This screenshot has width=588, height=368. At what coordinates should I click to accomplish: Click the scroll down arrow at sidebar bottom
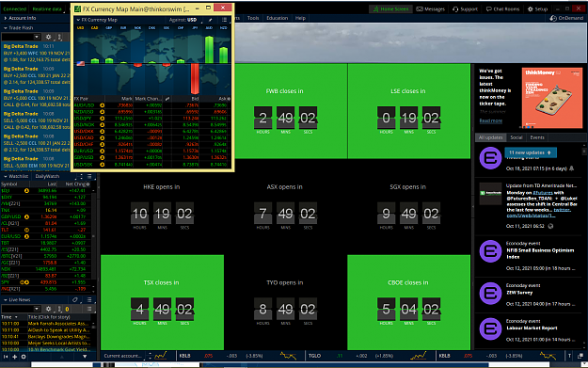pos(85,357)
